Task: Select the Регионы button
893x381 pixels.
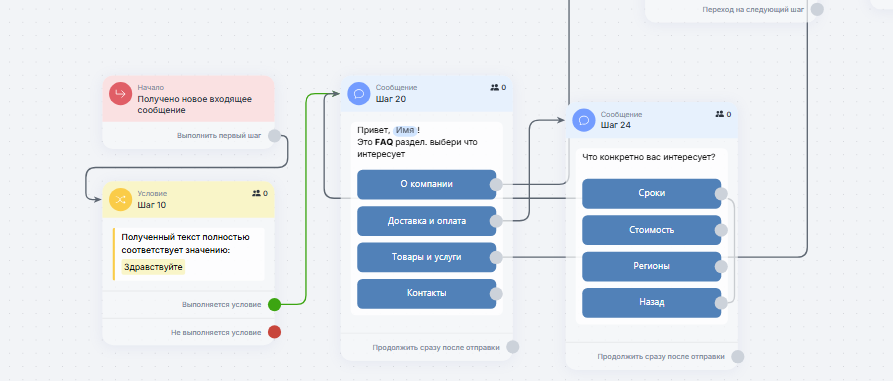Action: coord(652,267)
